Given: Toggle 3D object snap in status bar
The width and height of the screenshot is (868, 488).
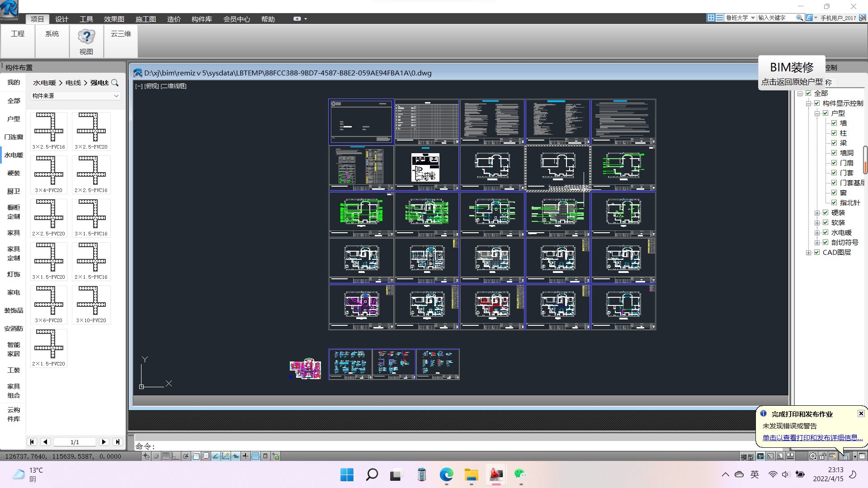Looking at the screenshot, I should click(x=206, y=456).
